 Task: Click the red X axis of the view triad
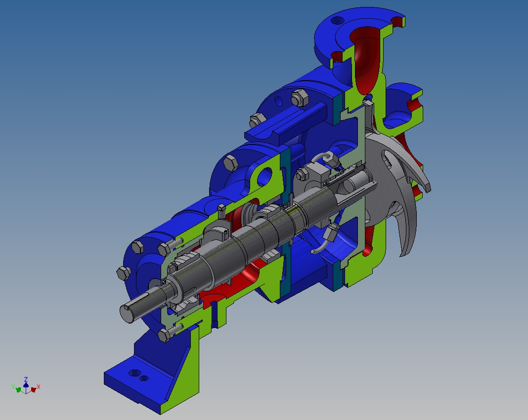click(x=34, y=389)
